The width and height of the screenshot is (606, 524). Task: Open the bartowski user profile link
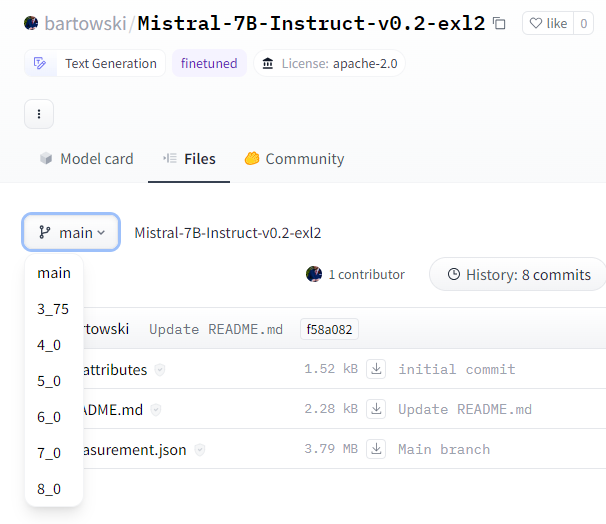pos(85,23)
